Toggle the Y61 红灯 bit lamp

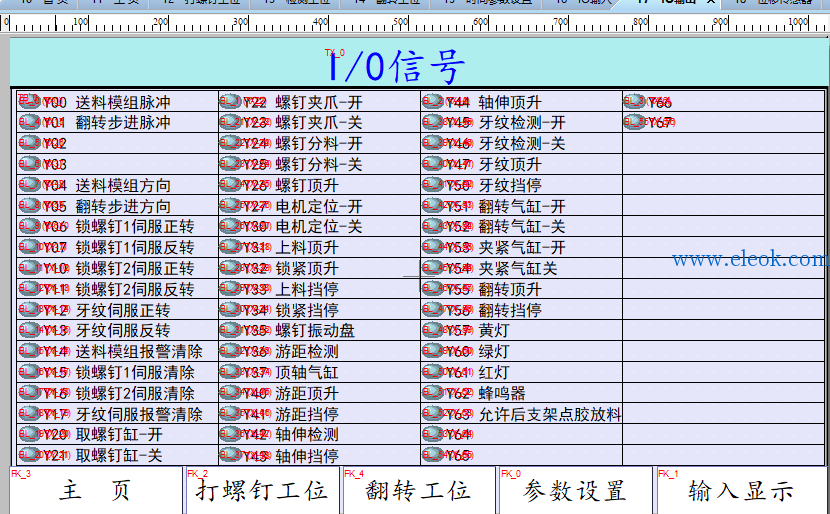(x=433, y=372)
